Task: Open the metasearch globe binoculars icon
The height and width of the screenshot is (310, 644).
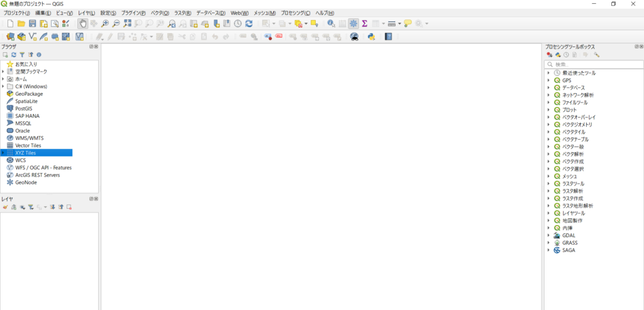Action: pos(354,36)
